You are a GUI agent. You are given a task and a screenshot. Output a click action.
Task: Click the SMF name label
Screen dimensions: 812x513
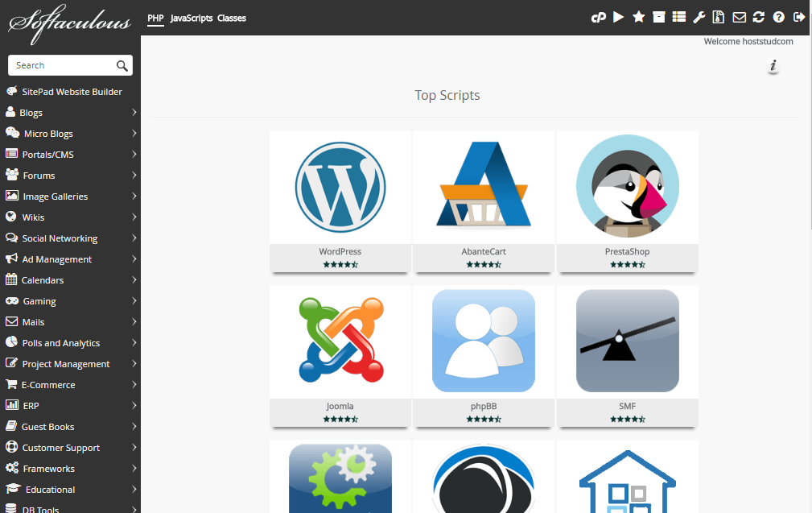[627, 406]
